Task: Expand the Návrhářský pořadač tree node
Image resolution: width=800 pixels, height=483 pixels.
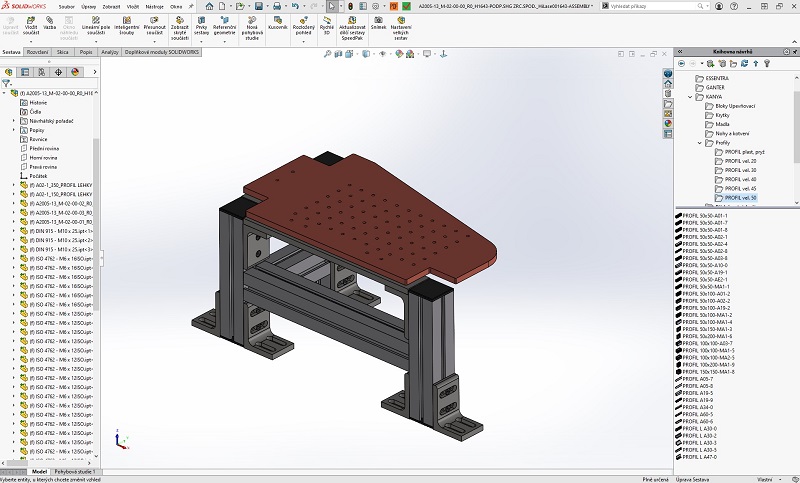Action: click(x=14, y=121)
